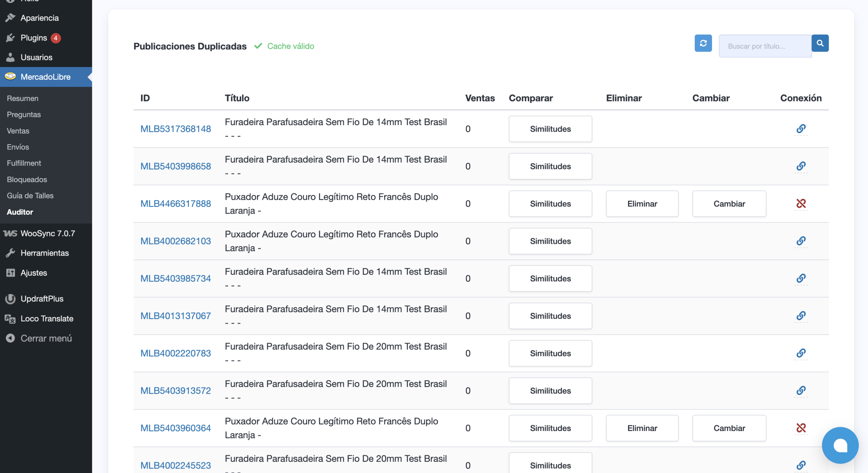The height and width of the screenshot is (473, 868).
Task: Click Similitudes for MLB4002220783
Action: pos(550,353)
